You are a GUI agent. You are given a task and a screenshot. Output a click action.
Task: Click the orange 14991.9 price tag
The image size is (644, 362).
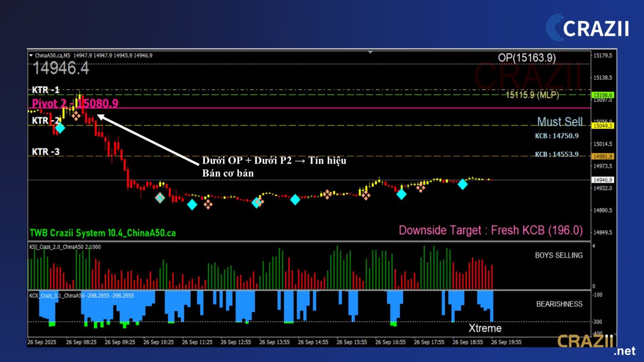point(604,156)
